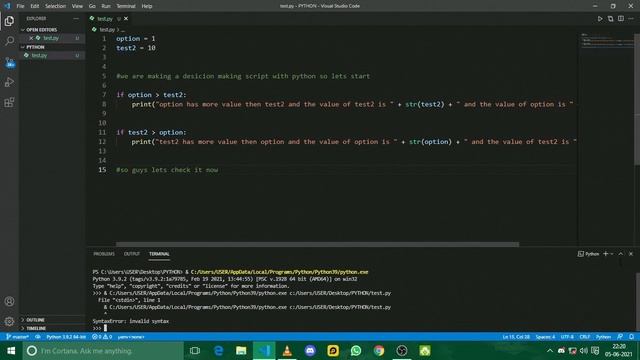Change the UTF-8 file encoding
Viewport: 640px width, 360px height.
point(567,337)
